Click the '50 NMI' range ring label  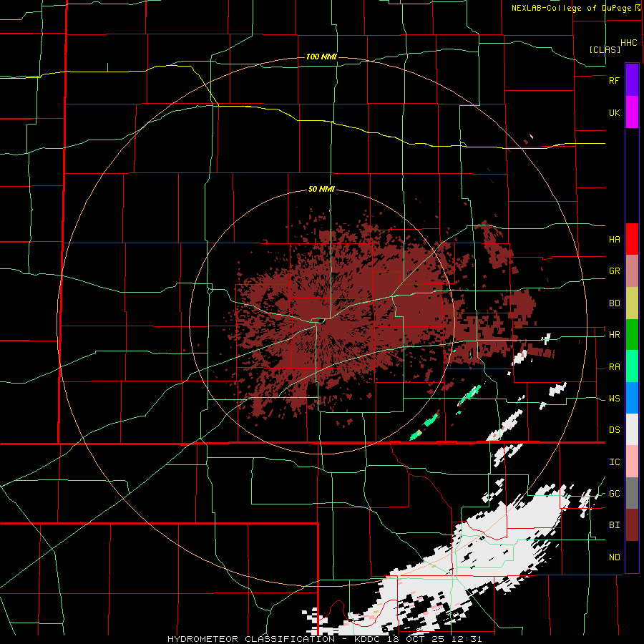click(321, 190)
